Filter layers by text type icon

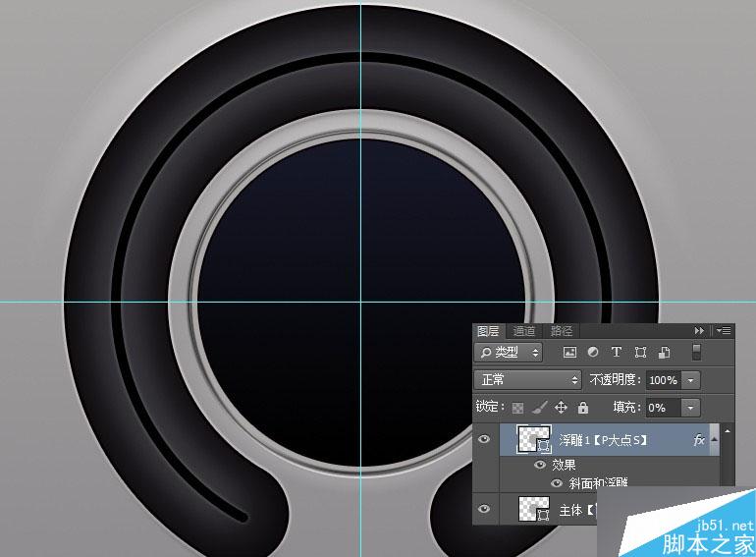click(x=617, y=352)
